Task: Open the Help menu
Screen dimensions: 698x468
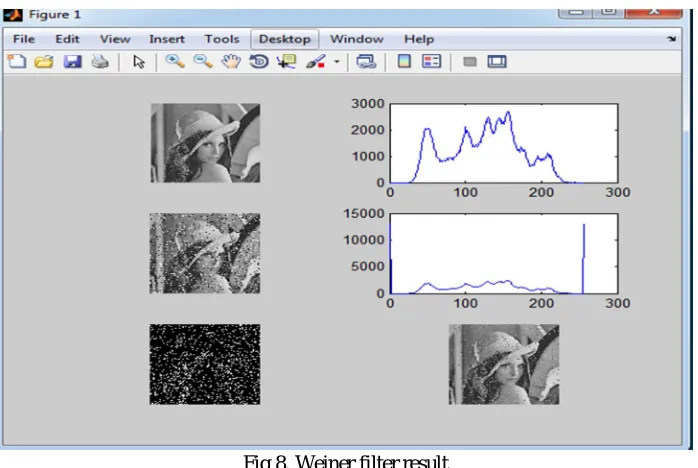Action: [x=419, y=39]
